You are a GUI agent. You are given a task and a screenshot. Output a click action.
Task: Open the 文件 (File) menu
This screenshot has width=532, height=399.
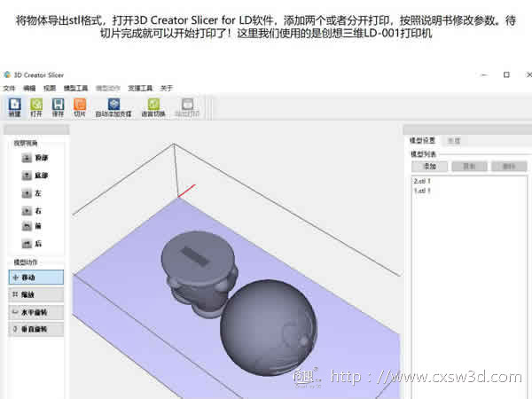(x=9, y=88)
